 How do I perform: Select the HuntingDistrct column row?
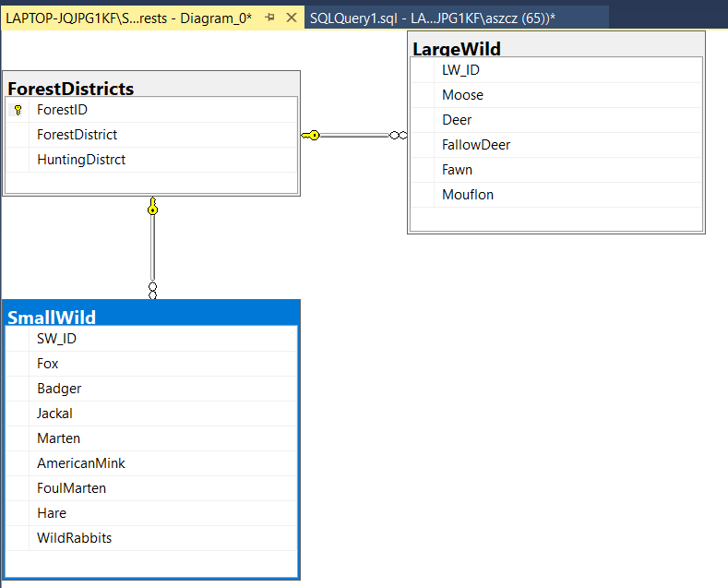pyautogui.click(x=81, y=160)
